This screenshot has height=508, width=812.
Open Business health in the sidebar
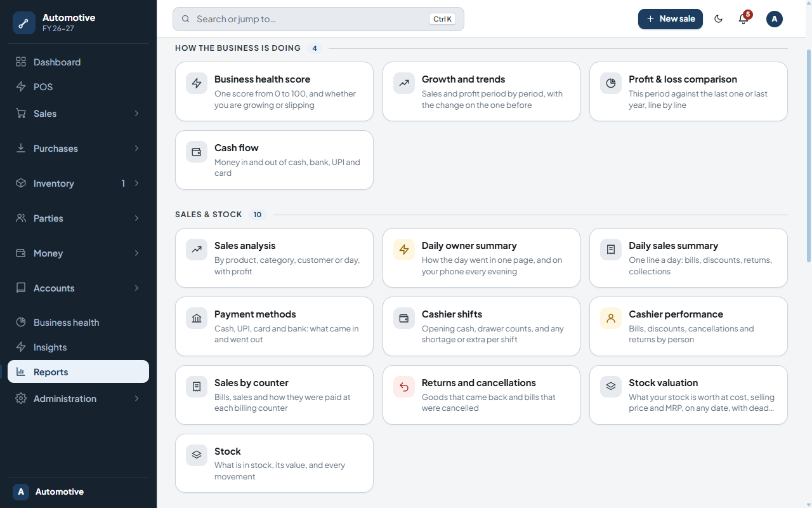pos(78,323)
